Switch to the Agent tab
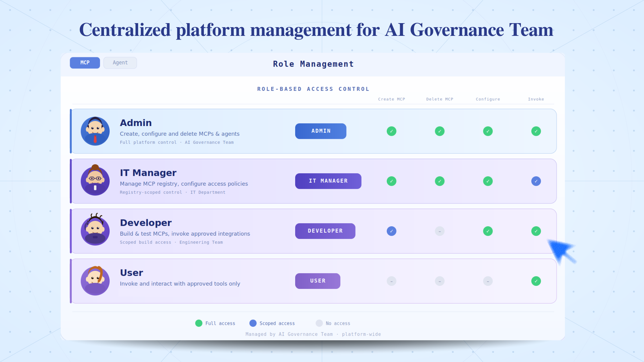The image size is (644, 362). [x=120, y=63]
